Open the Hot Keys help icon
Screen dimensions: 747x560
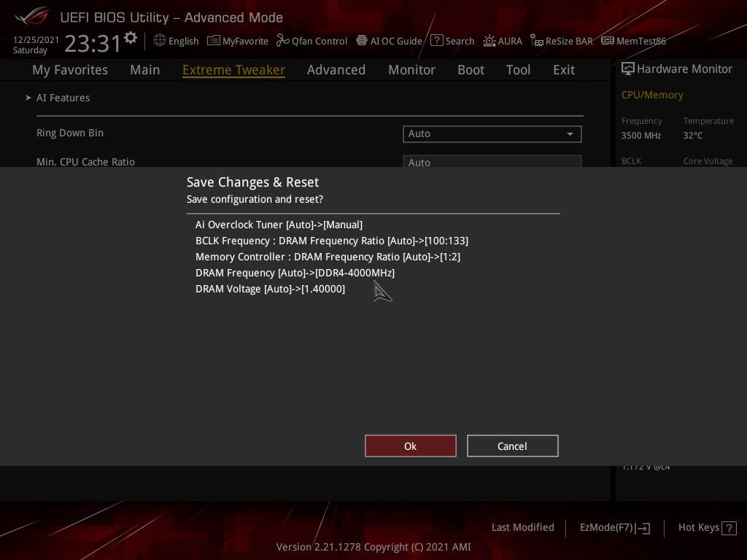728,528
